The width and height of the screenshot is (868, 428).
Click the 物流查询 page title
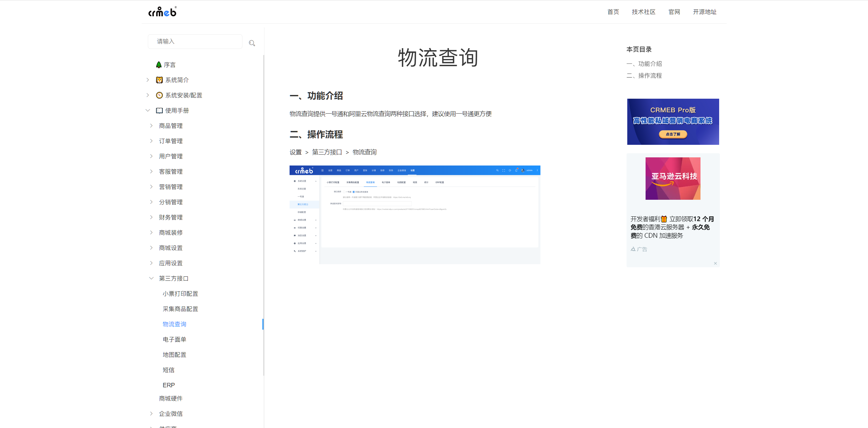438,58
